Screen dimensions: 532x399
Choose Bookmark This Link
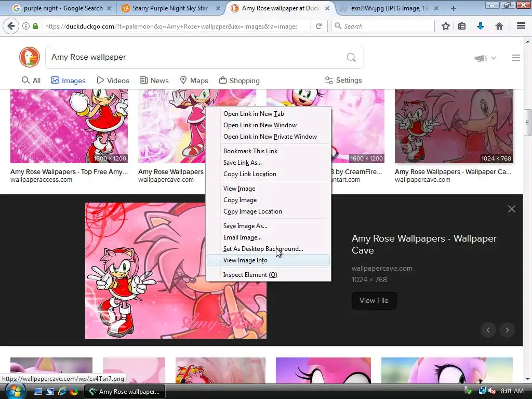(x=268, y=151)
